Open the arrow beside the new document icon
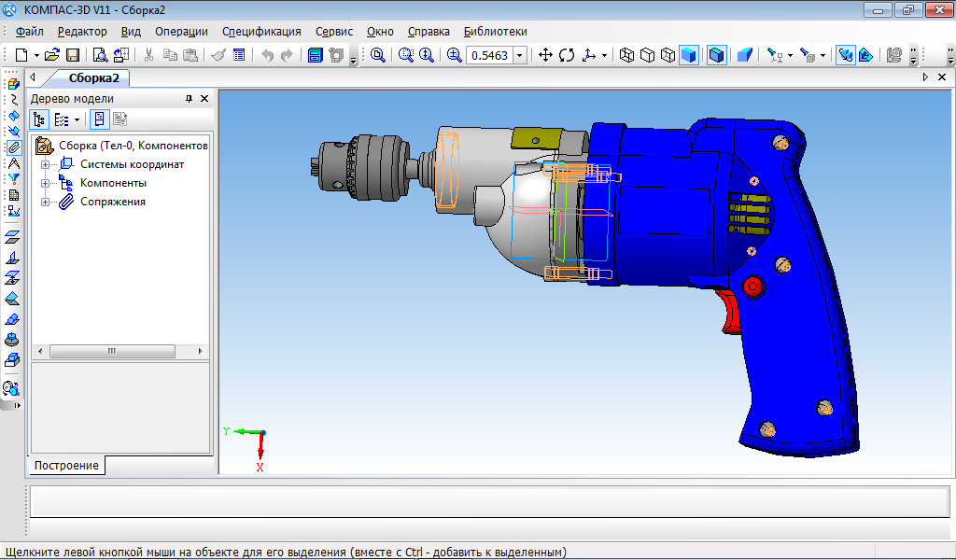 click(x=36, y=55)
